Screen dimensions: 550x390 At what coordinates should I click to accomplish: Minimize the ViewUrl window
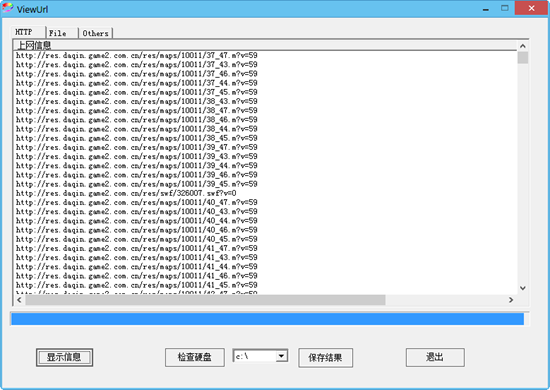pos(486,8)
